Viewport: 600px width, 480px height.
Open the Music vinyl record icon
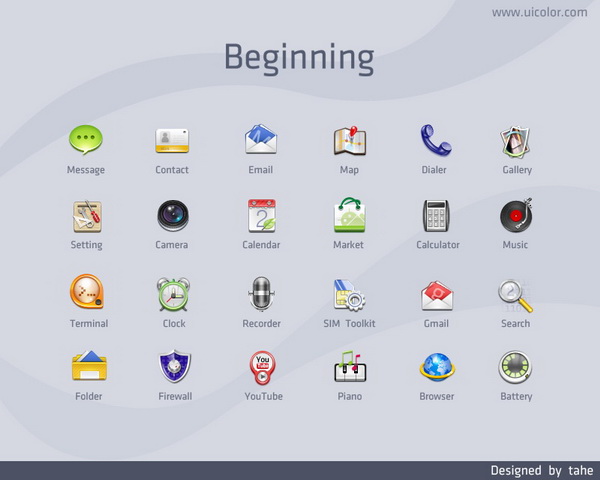click(x=516, y=215)
